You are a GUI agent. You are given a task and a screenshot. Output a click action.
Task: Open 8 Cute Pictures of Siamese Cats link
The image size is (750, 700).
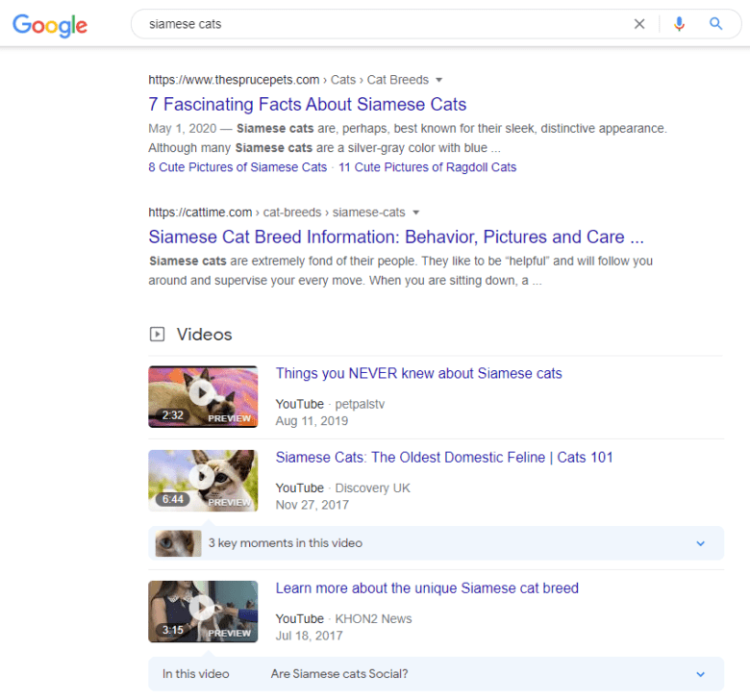pyautogui.click(x=237, y=167)
